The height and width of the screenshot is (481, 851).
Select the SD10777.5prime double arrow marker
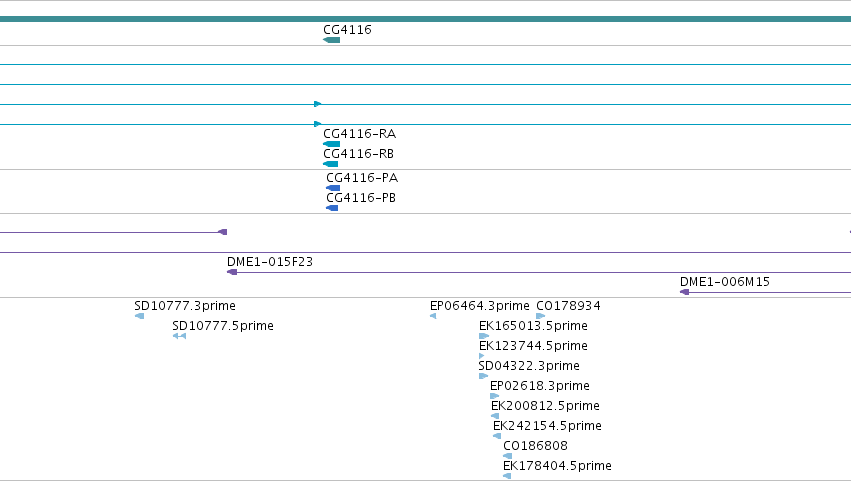pyautogui.click(x=180, y=336)
